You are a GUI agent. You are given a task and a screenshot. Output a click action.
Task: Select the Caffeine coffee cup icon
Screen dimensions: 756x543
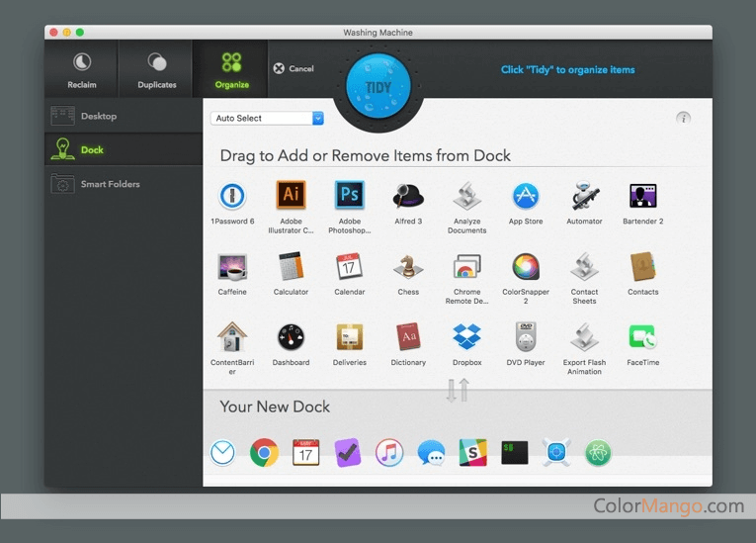coord(232,267)
